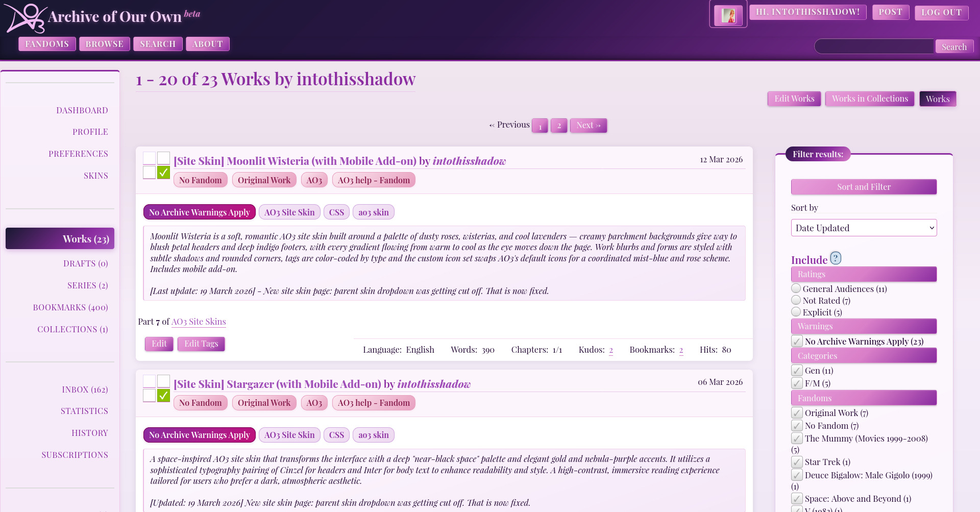Click Edit Works button
This screenshot has width=980, height=512.
794,99
